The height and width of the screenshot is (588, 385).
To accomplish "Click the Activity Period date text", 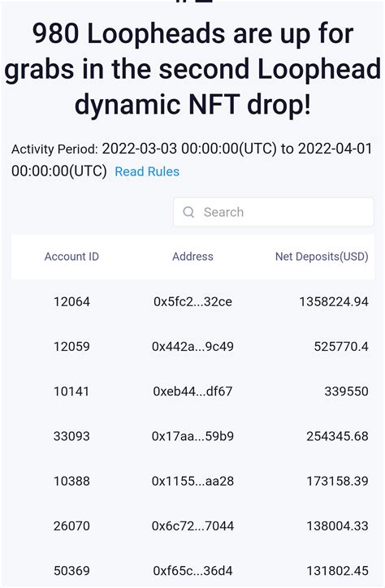I will coord(192,160).
